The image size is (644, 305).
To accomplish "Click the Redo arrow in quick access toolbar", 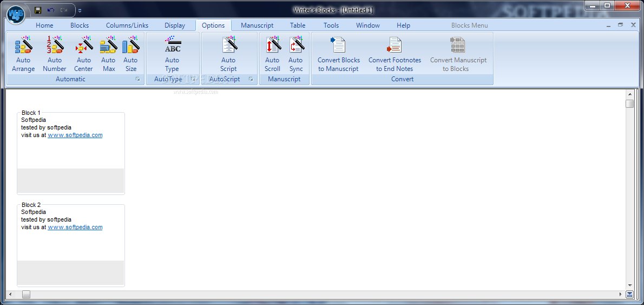I will (64, 10).
